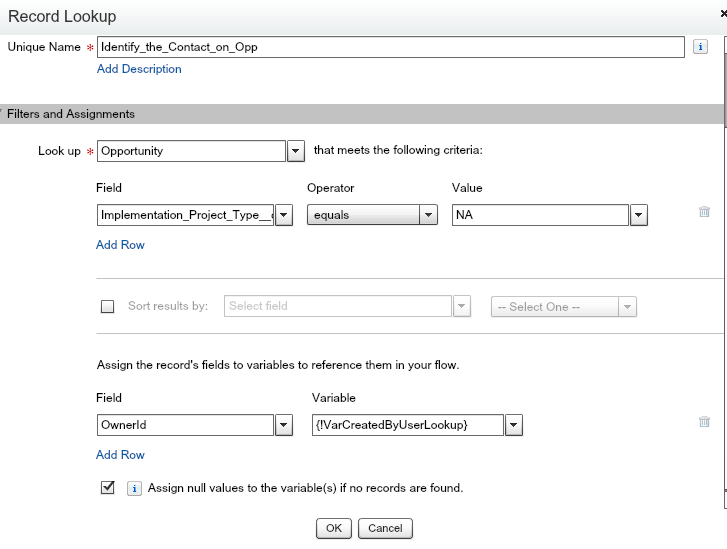Open the filter Field dropdown arrow
The width and height of the screenshot is (727, 549).
(x=283, y=215)
